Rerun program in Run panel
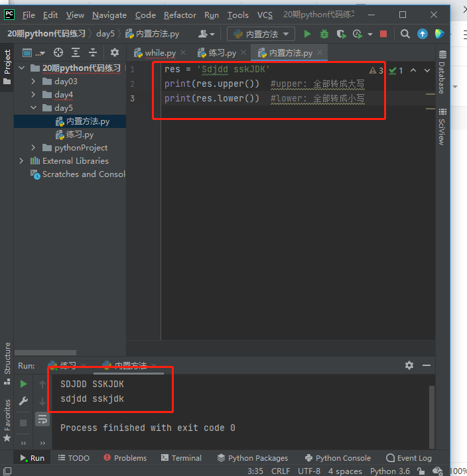467x476 pixels. [23, 384]
